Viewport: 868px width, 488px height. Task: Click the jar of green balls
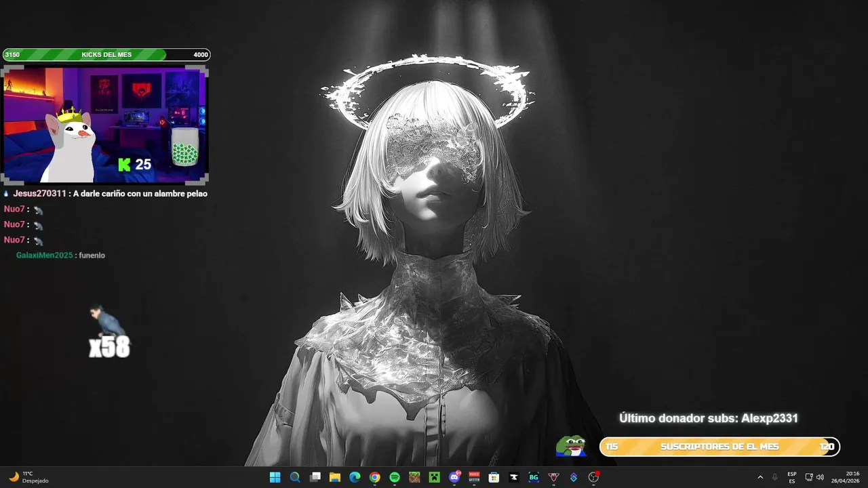tap(184, 146)
